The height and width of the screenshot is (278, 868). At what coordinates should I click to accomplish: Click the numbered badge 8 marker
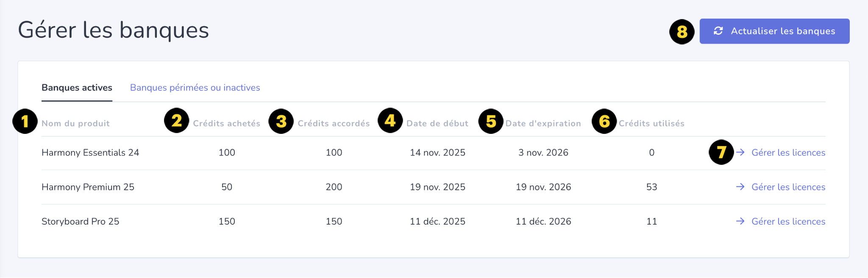pyautogui.click(x=682, y=32)
